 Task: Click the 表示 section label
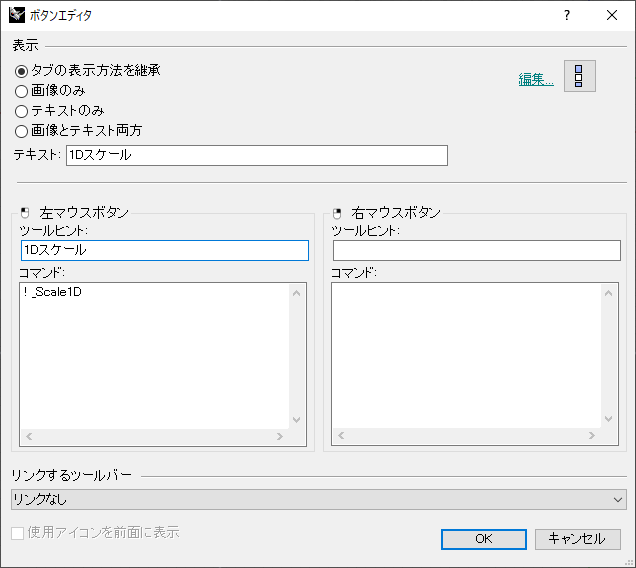point(26,45)
